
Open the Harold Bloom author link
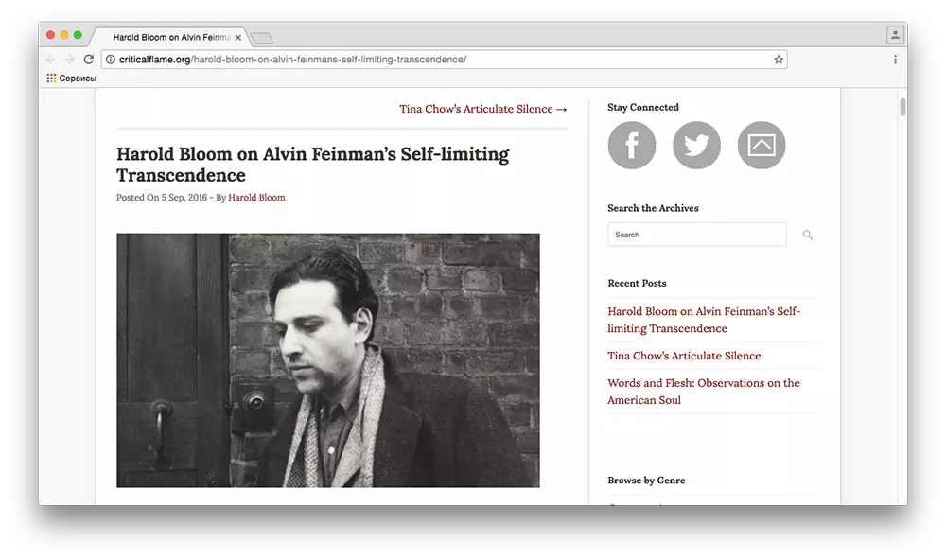coord(256,198)
